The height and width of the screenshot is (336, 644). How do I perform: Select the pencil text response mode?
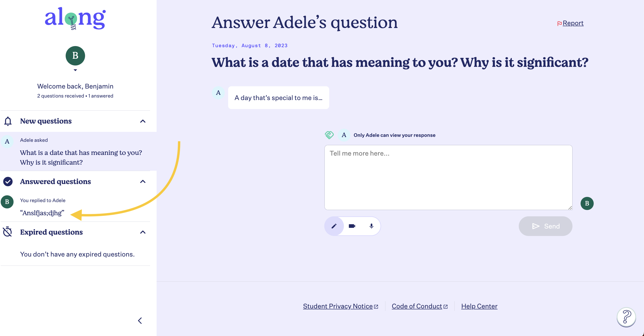tap(334, 226)
